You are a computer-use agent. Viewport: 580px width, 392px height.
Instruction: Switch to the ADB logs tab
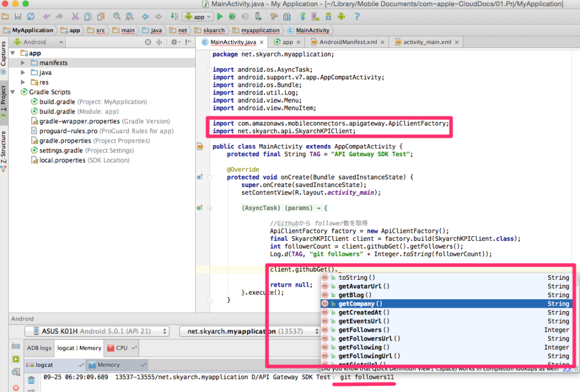(x=39, y=348)
